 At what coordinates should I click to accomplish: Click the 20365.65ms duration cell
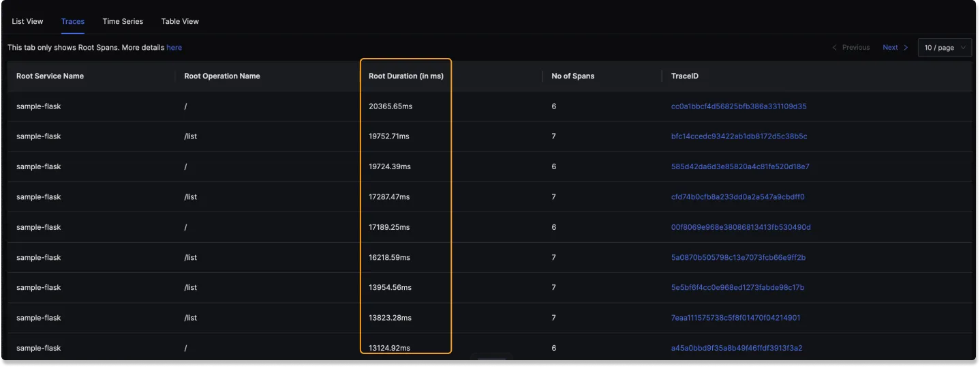(x=391, y=106)
